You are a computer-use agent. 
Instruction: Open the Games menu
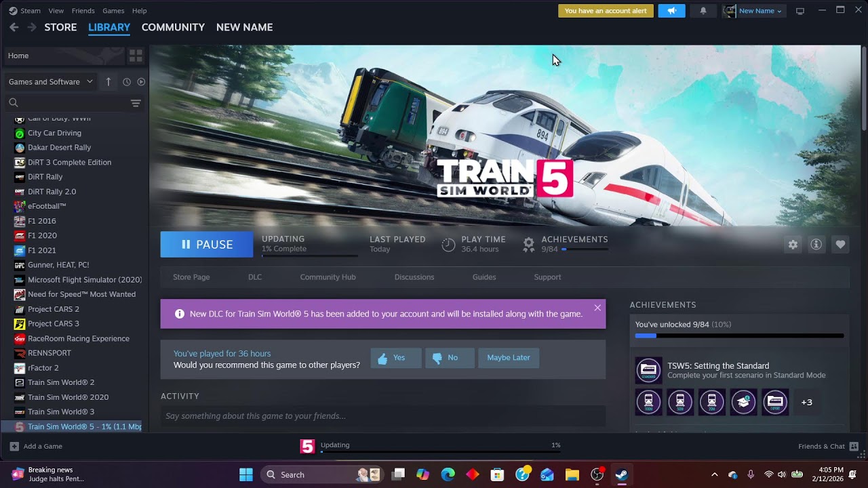click(113, 11)
